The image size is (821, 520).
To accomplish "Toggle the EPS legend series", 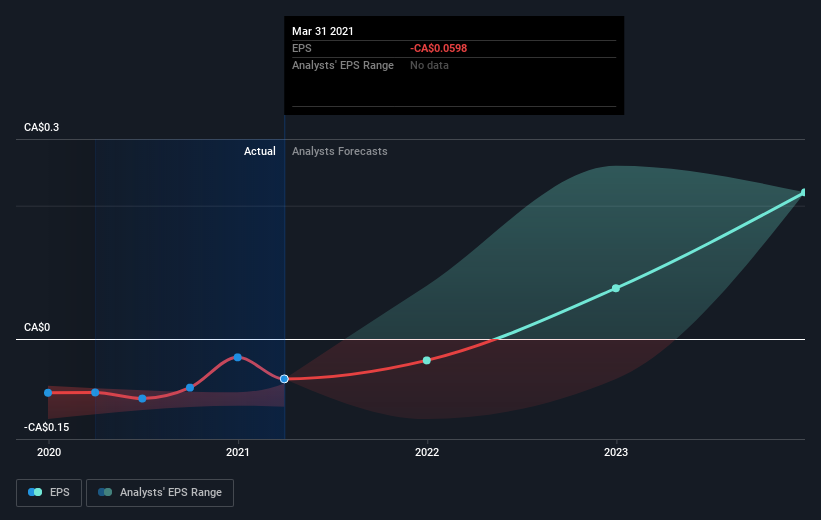I will pyautogui.click(x=49, y=492).
